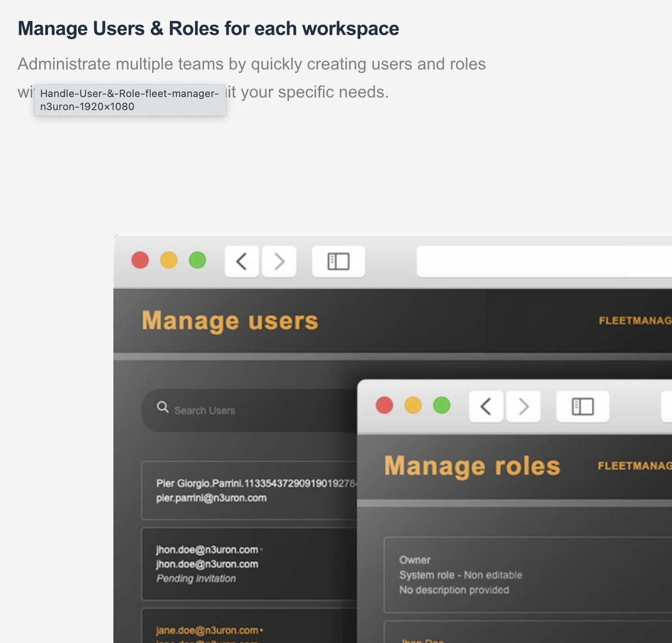The width and height of the screenshot is (672, 643).
Task: Minimize Manage users window with yellow button
Action: (x=169, y=260)
